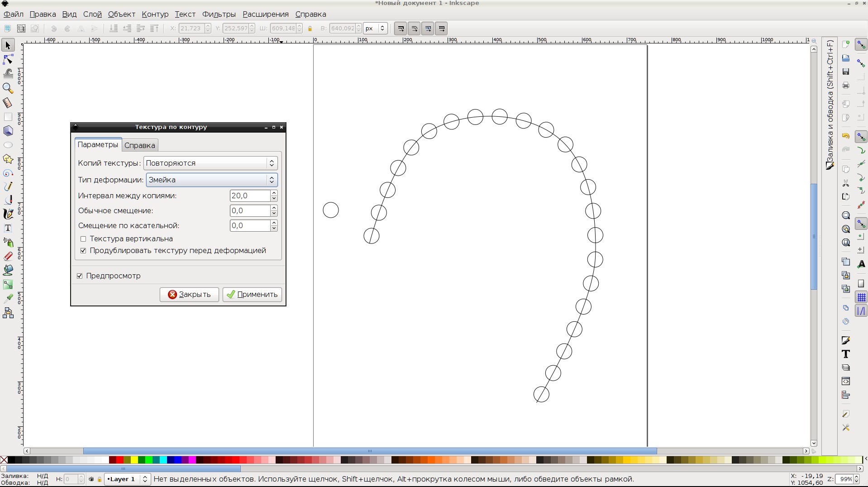Open Align and Distribute icon

point(845,395)
